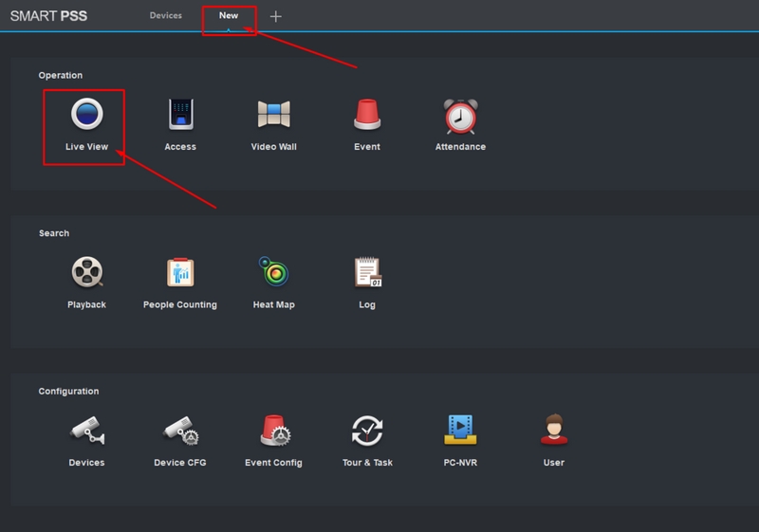This screenshot has width=759, height=532.
Task: Click the SMART PSS logo
Action: (x=48, y=16)
